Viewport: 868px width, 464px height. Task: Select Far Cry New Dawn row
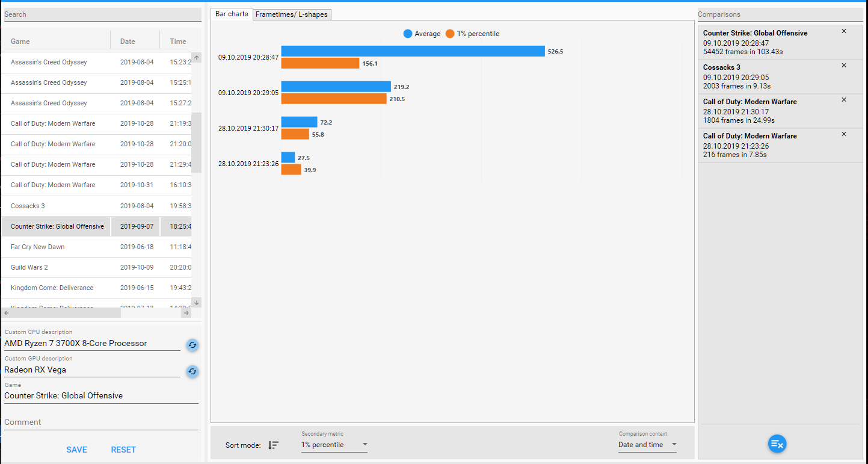[96, 247]
